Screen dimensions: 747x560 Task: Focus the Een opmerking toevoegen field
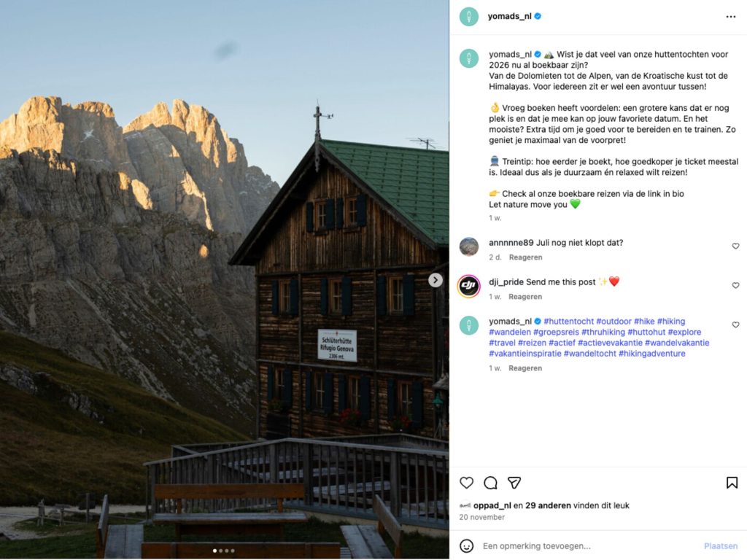pos(589,546)
